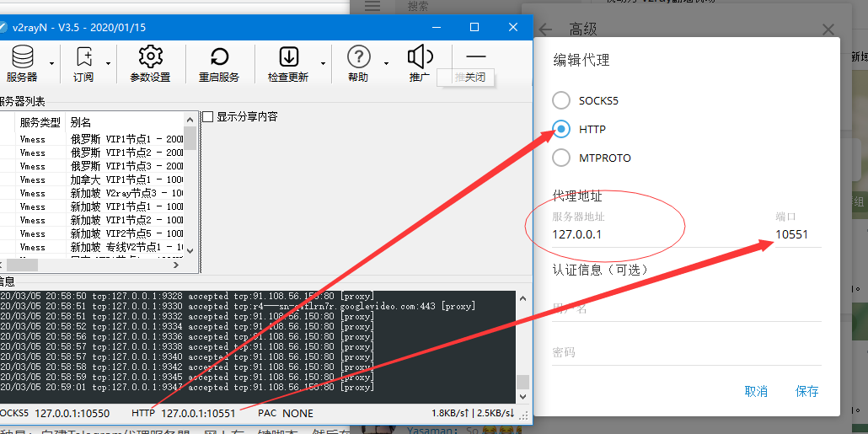Click the port field 10551

pyautogui.click(x=798, y=234)
